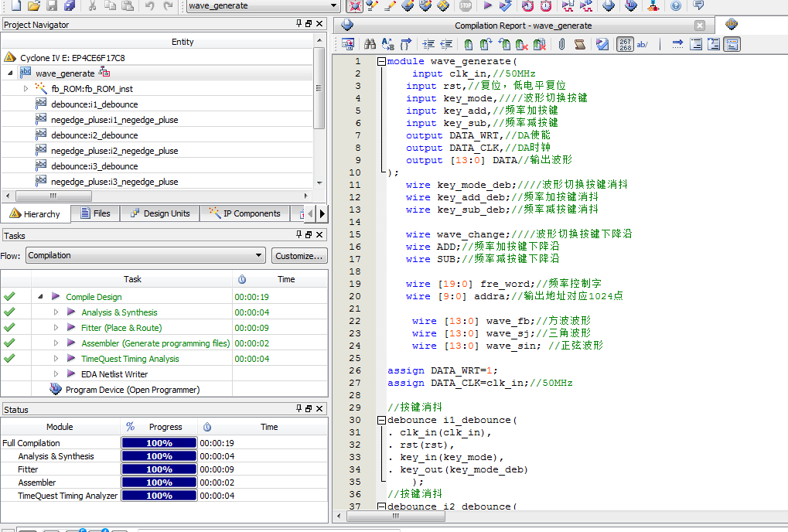Viewport: 788px width, 532px height.
Task: Click the Insert File paperclip icon
Action: (562, 44)
